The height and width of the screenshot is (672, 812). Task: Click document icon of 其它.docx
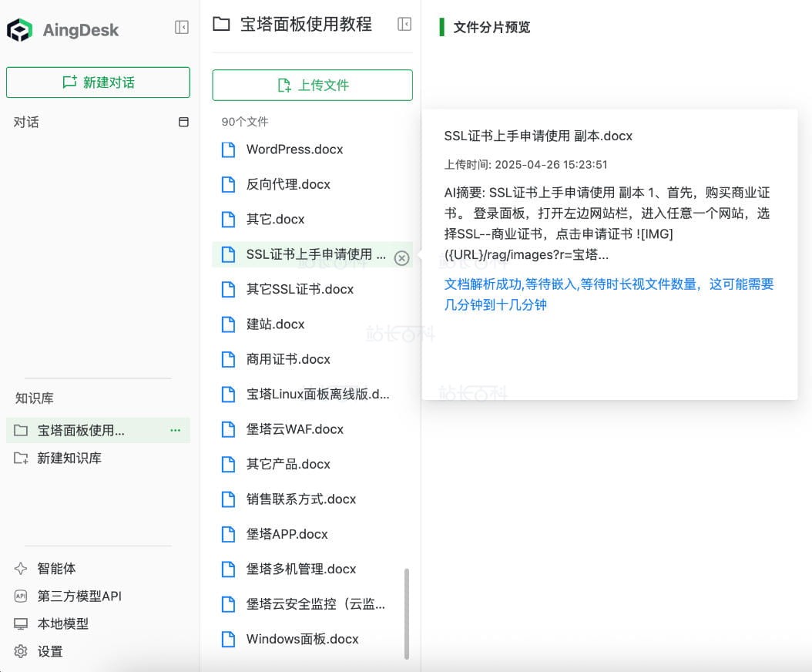pos(228,220)
